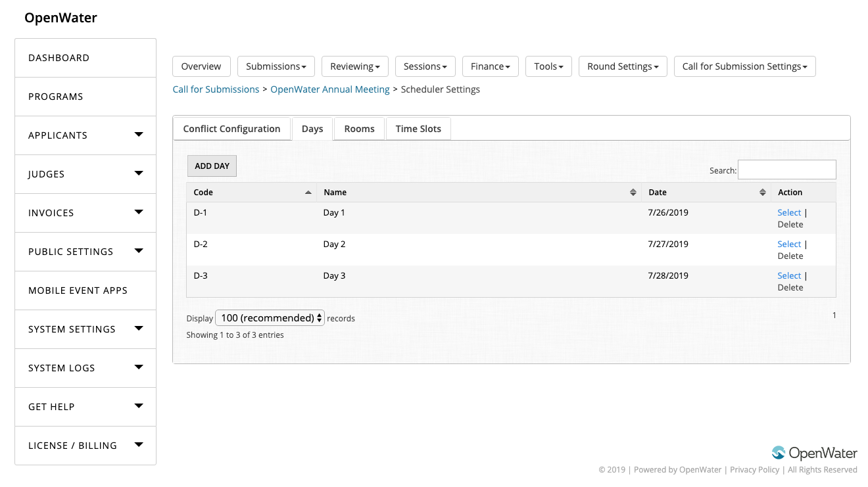Open Mobile Event Apps in sidebar

(x=85, y=290)
